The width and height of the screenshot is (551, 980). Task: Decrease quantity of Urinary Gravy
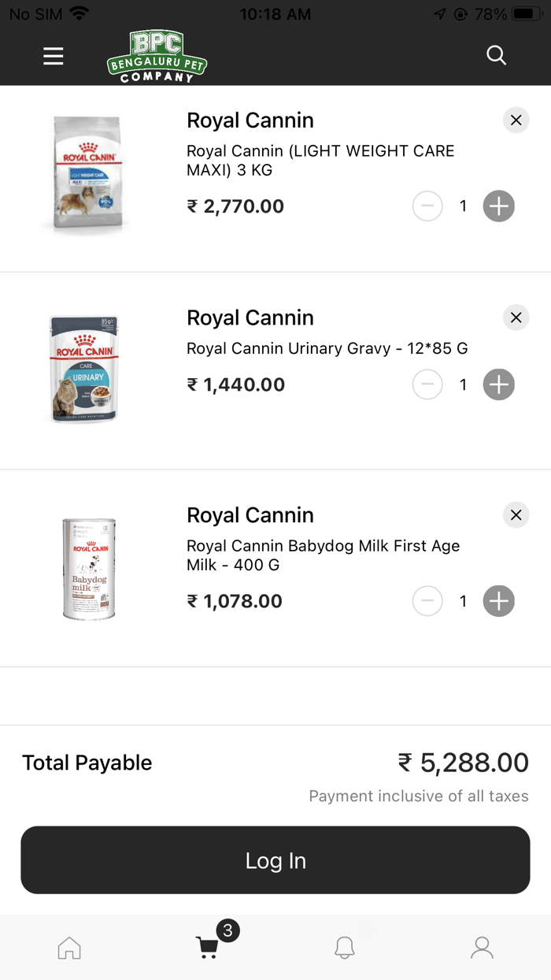pos(427,384)
